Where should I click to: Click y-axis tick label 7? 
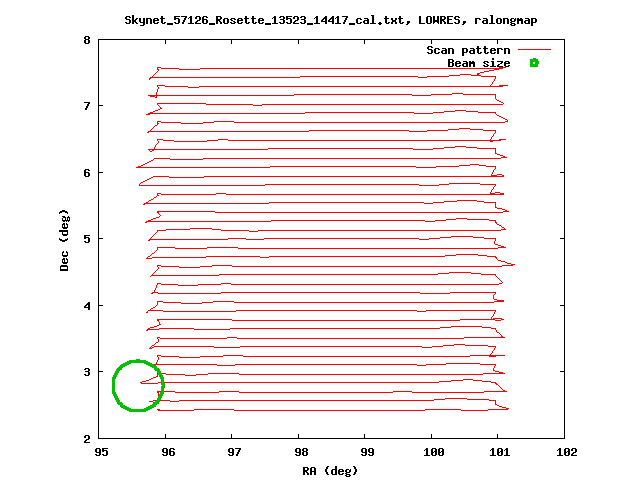point(87,106)
